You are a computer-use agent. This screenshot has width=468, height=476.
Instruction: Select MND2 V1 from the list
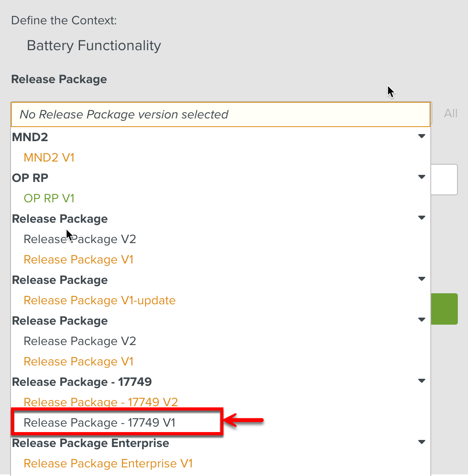pyautogui.click(x=49, y=158)
